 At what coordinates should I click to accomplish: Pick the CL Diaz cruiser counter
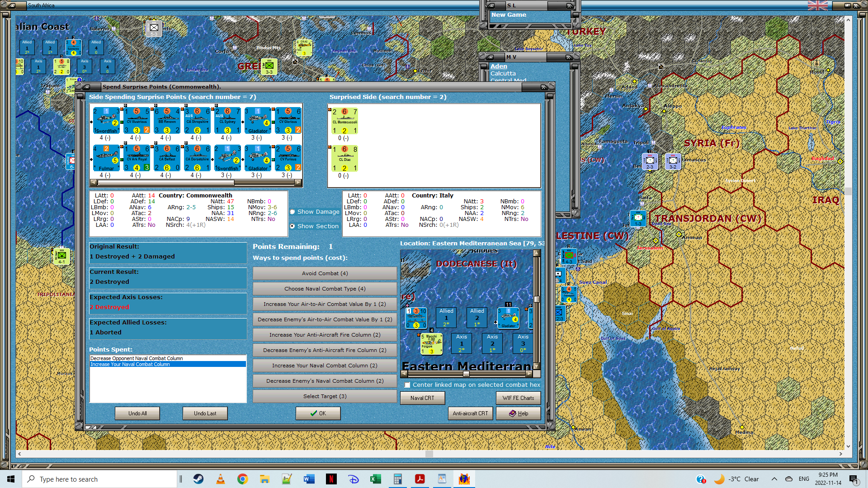pyautogui.click(x=344, y=158)
